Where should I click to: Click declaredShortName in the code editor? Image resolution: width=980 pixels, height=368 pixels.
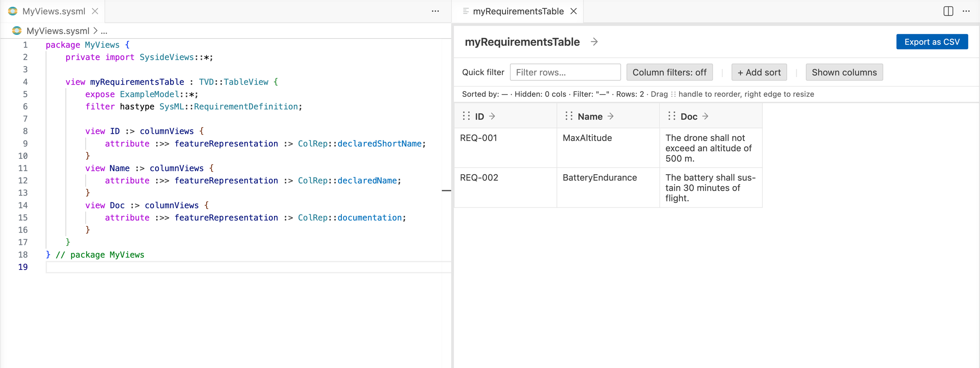(x=379, y=144)
